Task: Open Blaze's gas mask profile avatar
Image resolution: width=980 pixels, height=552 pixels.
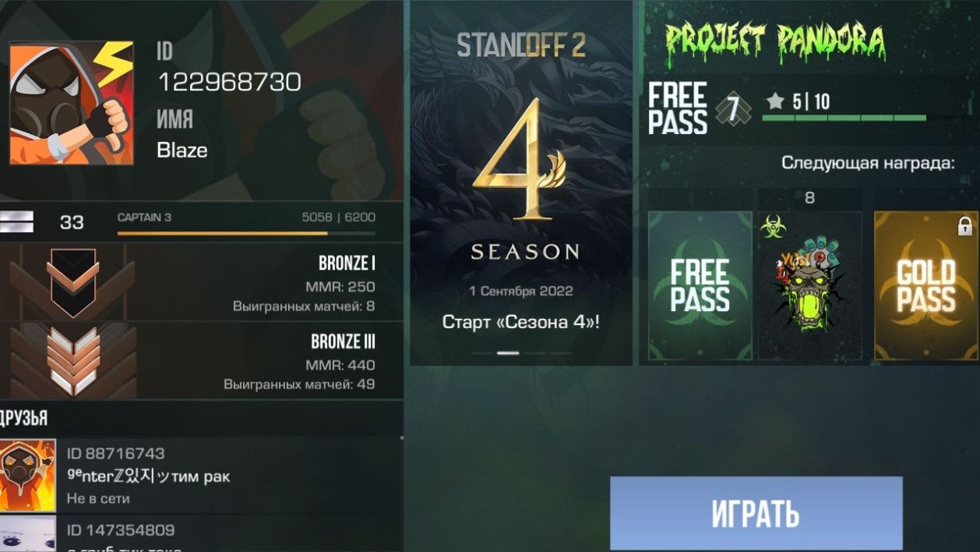Action: [x=72, y=103]
